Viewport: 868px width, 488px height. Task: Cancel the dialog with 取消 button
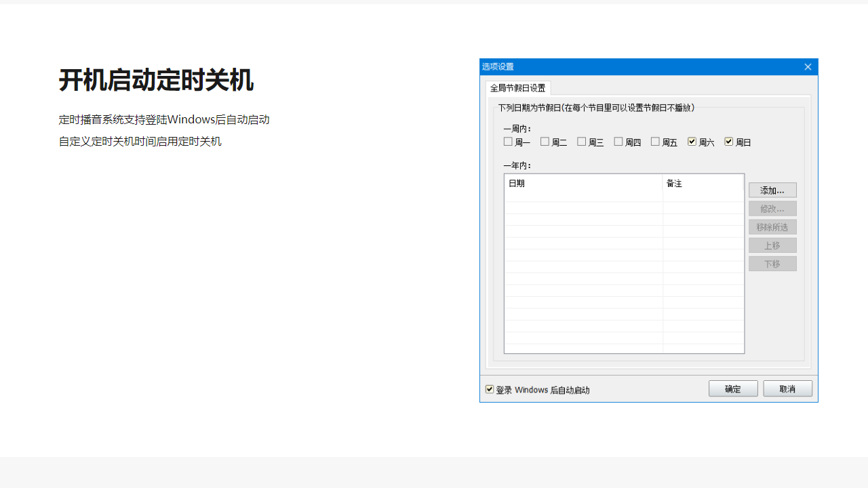click(x=787, y=388)
